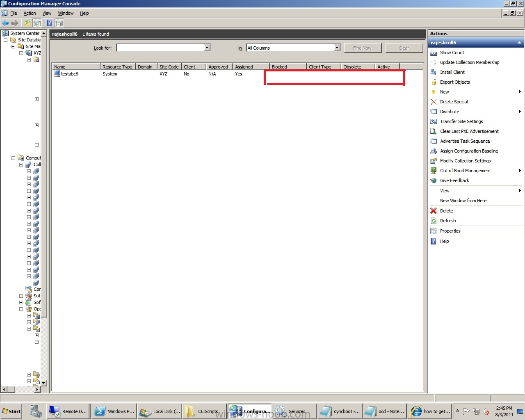The height and width of the screenshot is (420, 525).
Task: Click Help at bottom of Actions pane
Action: (x=445, y=241)
